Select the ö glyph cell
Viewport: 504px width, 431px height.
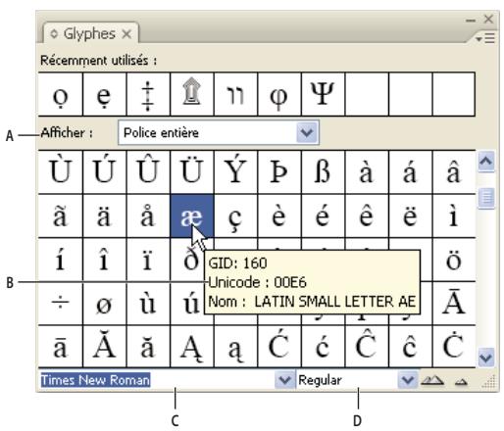tap(454, 260)
